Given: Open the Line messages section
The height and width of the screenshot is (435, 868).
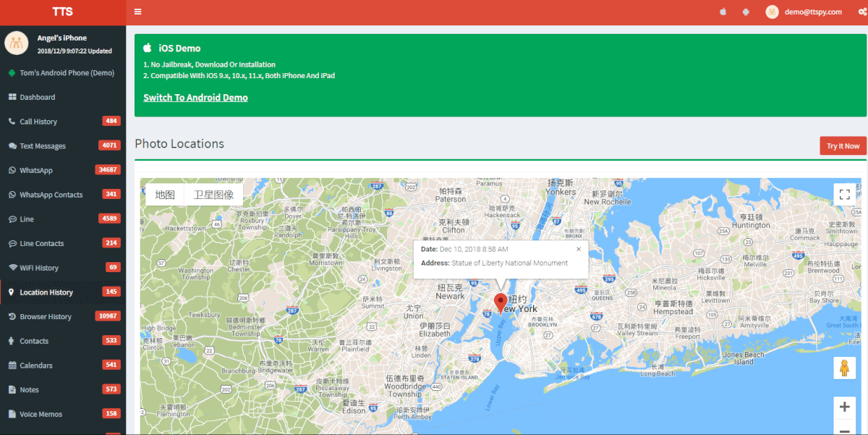Looking at the screenshot, I should pos(63,219).
